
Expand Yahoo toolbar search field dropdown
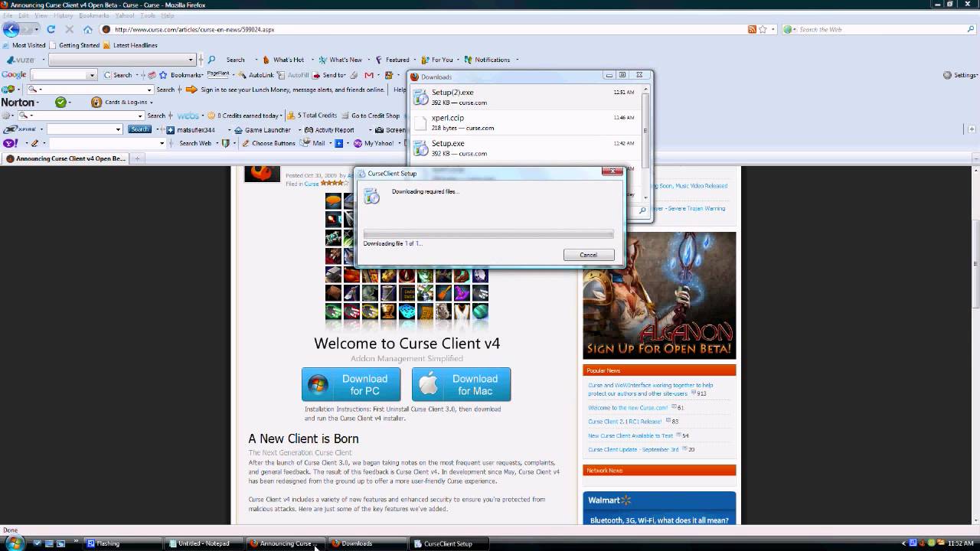point(162,143)
